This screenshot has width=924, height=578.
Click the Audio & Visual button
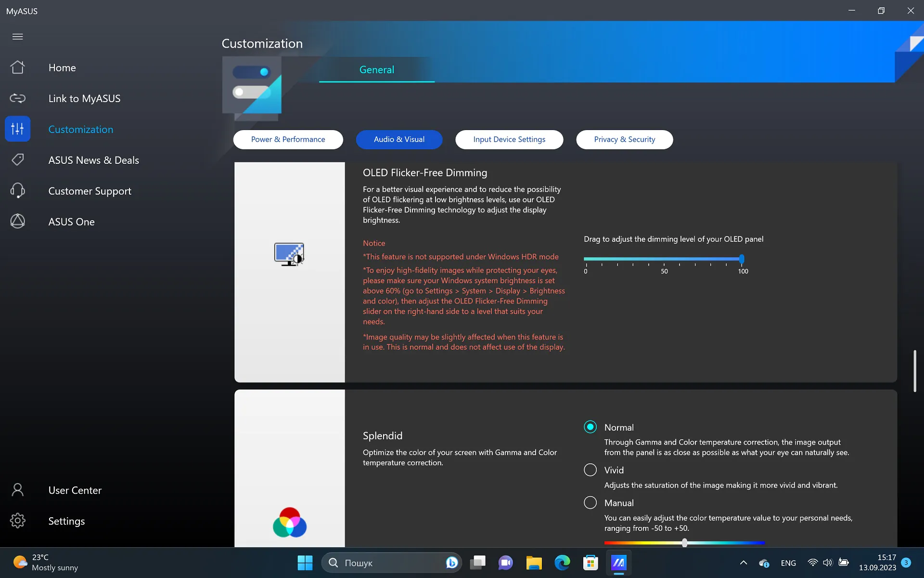click(399, 139)
